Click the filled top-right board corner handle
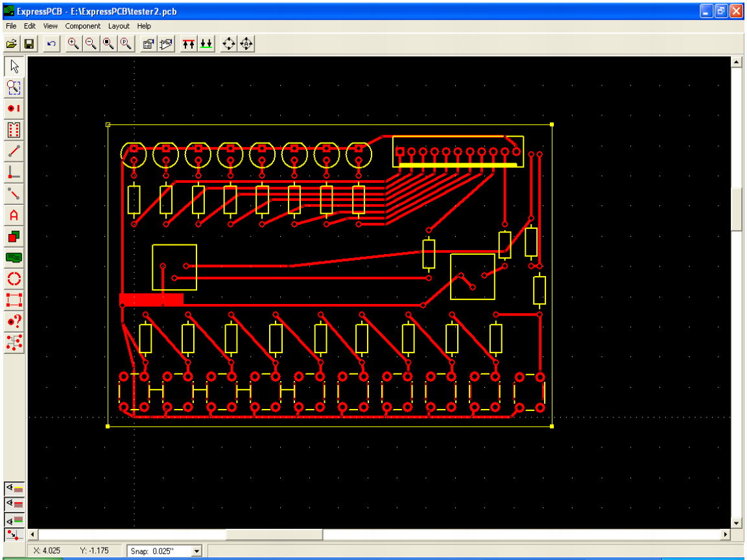Image resolution: width=747 pixels, height=560 pixels. (552, 124)
